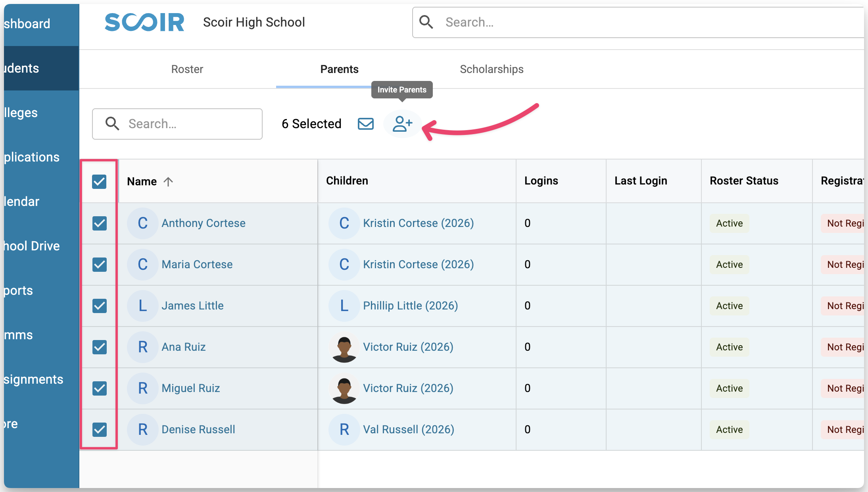Click the Last Login column header

coord(641,181)
